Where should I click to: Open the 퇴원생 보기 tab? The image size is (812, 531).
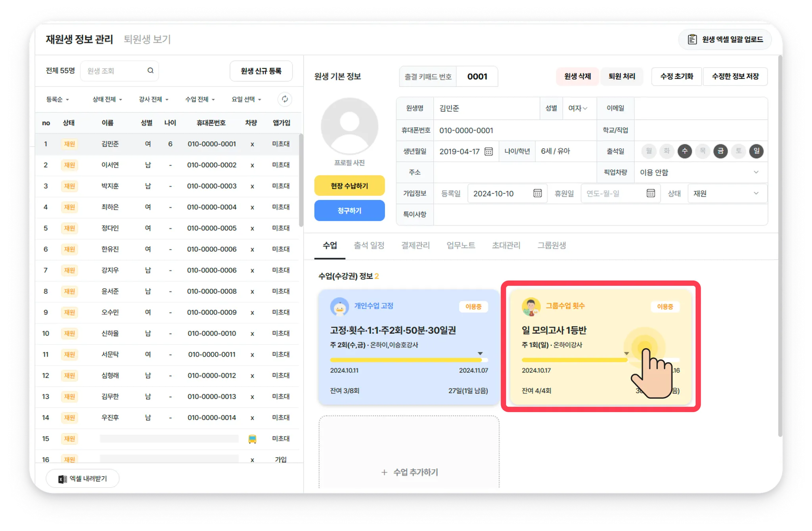point(147,39)
